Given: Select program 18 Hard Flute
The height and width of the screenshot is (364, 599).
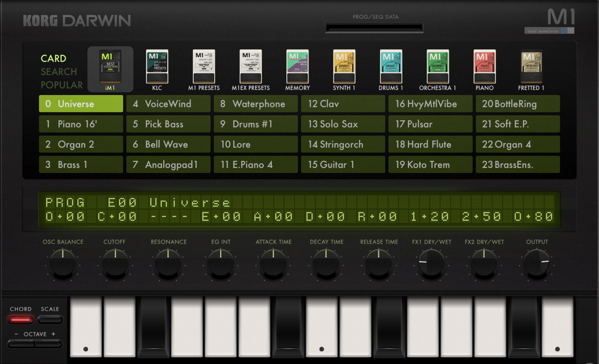Looking at the screenshot, I should [431, 144].
